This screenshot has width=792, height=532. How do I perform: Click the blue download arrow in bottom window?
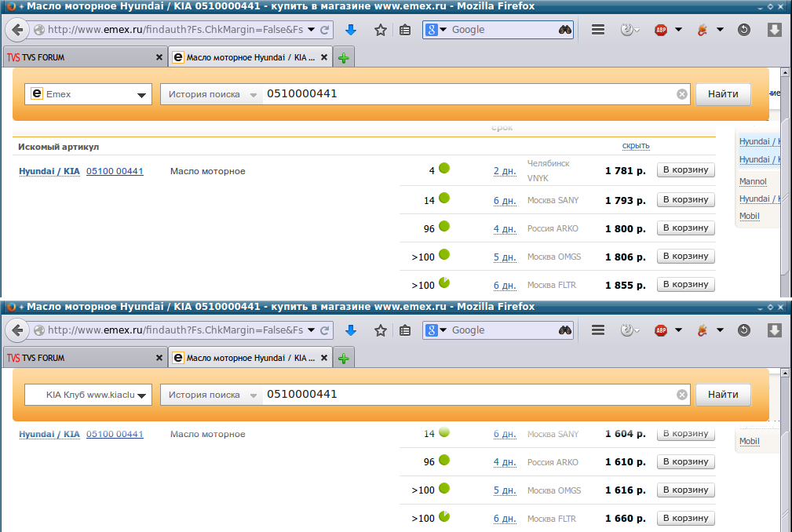coord(351,330)
